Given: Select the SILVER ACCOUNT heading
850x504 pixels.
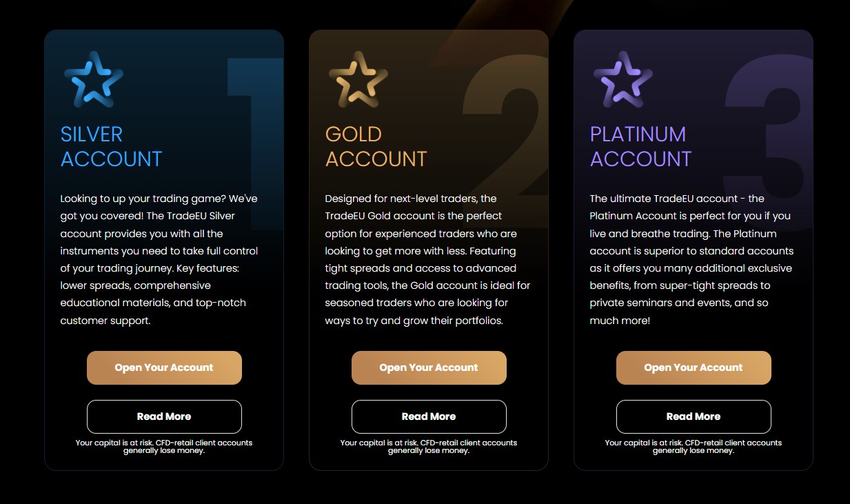Looking at the screenshot, I should 111,146.
